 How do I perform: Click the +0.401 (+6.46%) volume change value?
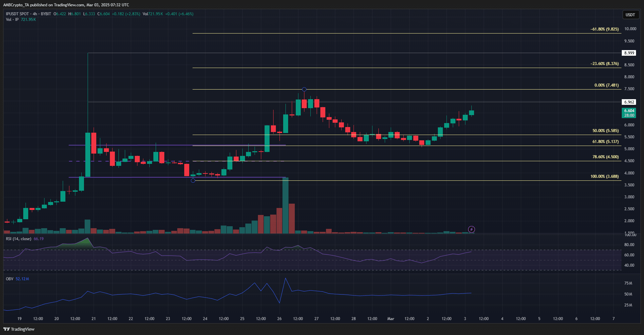click(x=179, y=14)
